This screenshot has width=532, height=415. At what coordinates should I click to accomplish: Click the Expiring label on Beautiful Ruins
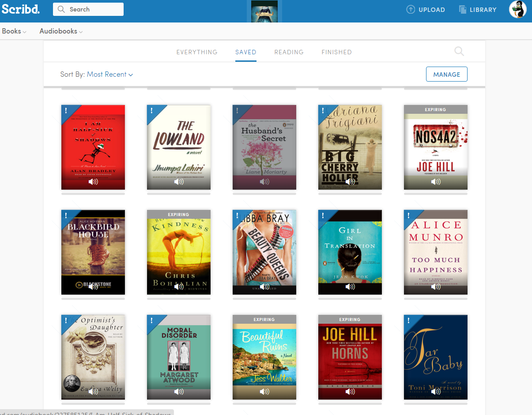tap(264, 319)
